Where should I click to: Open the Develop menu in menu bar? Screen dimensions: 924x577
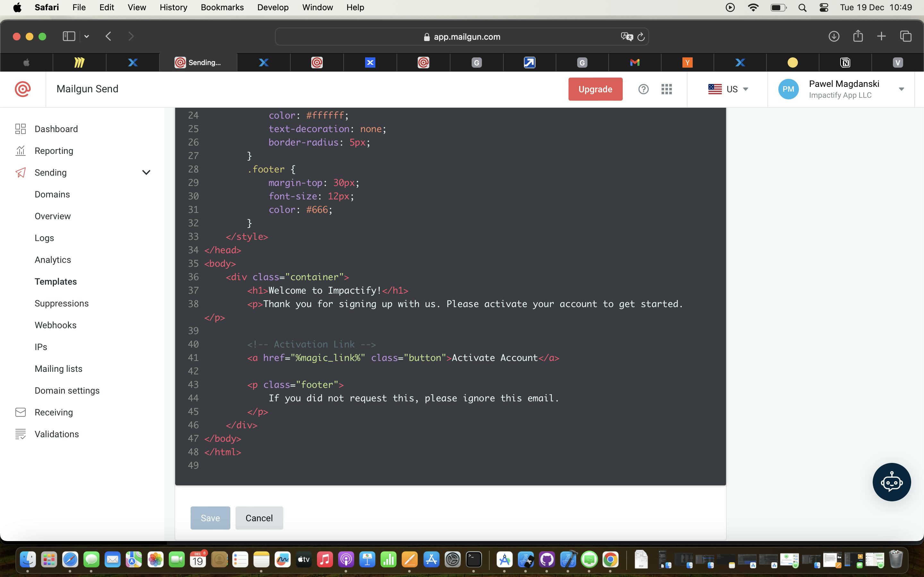click(273, 8)
